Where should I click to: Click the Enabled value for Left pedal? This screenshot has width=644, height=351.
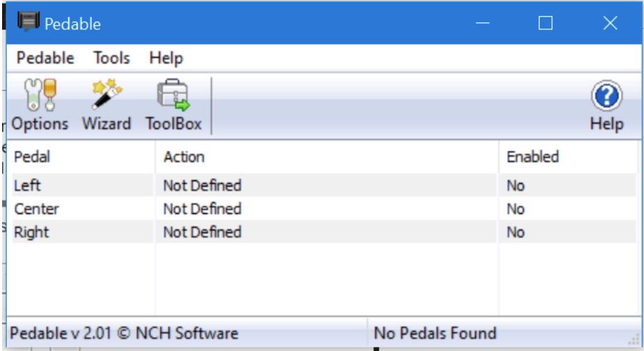click(515, 185)
